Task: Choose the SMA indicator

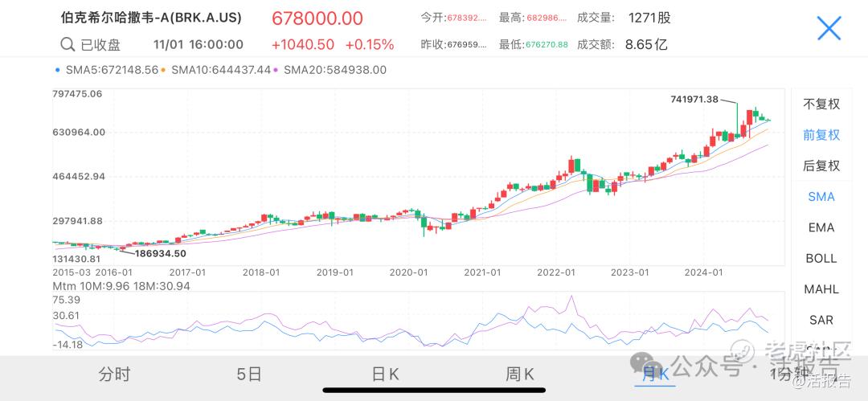Action: pyautogui.click(x=821, y=197)
